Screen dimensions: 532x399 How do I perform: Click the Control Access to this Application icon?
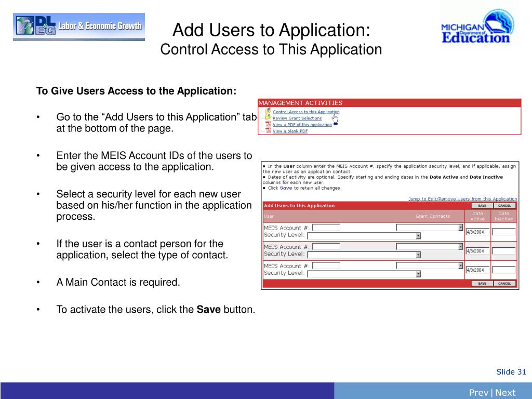(x=268, y=111)
